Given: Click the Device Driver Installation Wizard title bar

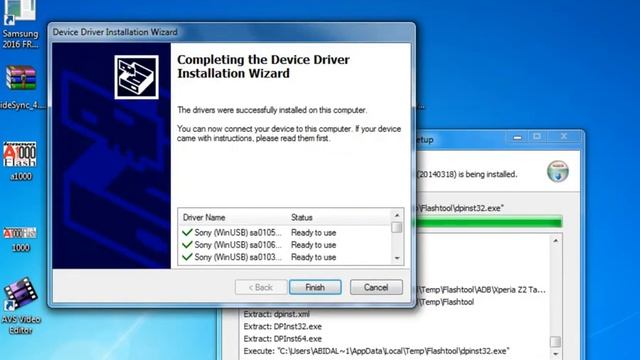Looking at the screenshot, I should (231, 32).
